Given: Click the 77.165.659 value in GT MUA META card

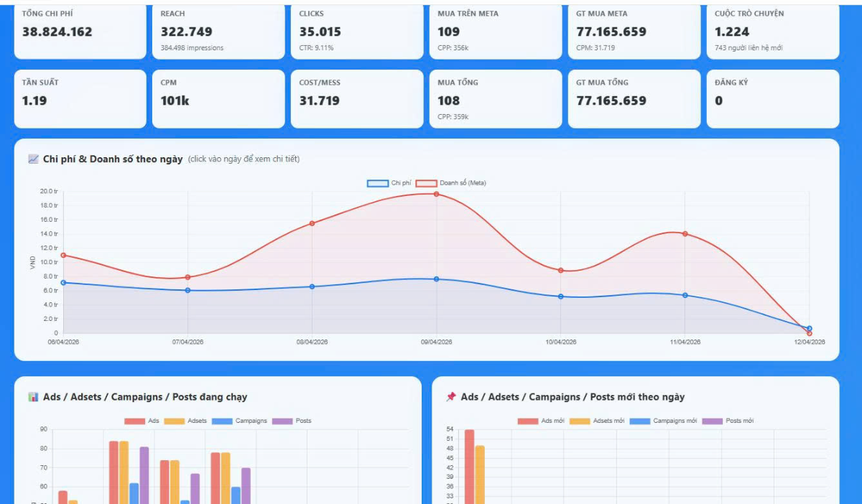Looking at the screenshot, I should pos(611,32).
